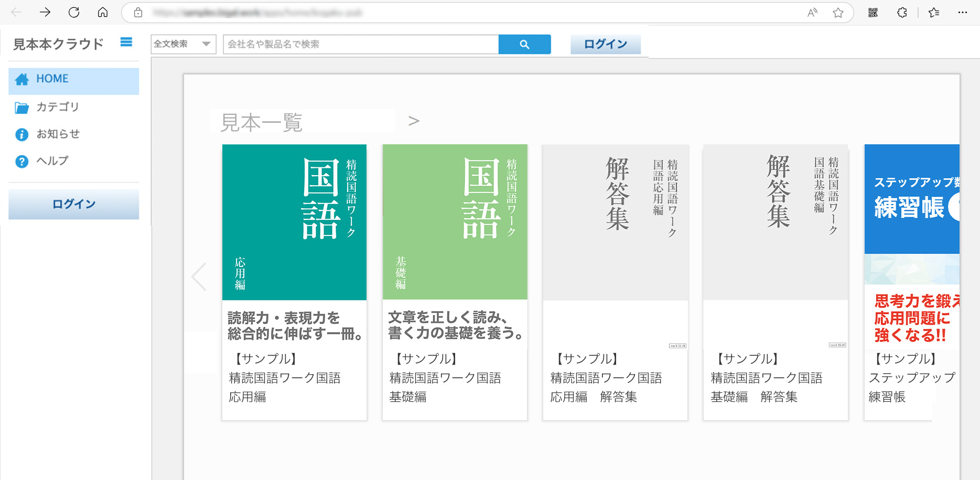Click the hamburger menu icon beside 見本本クラウド

126,42
